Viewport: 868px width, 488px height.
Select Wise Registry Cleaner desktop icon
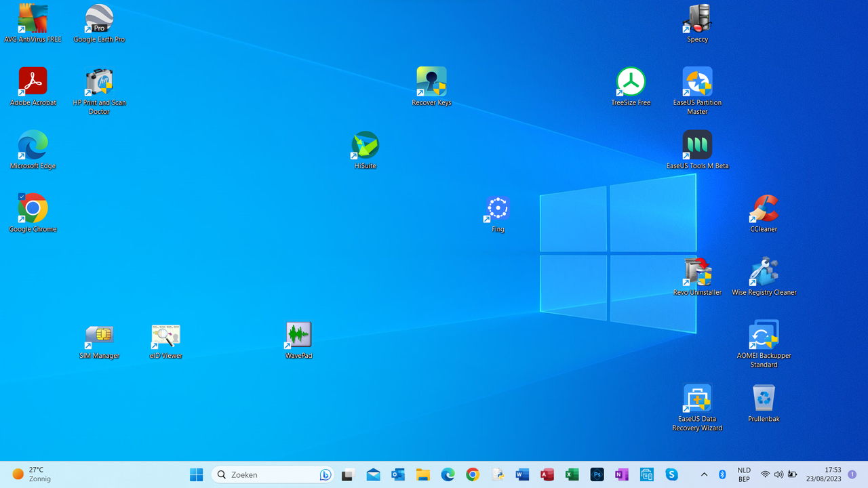tap(764, 276)
